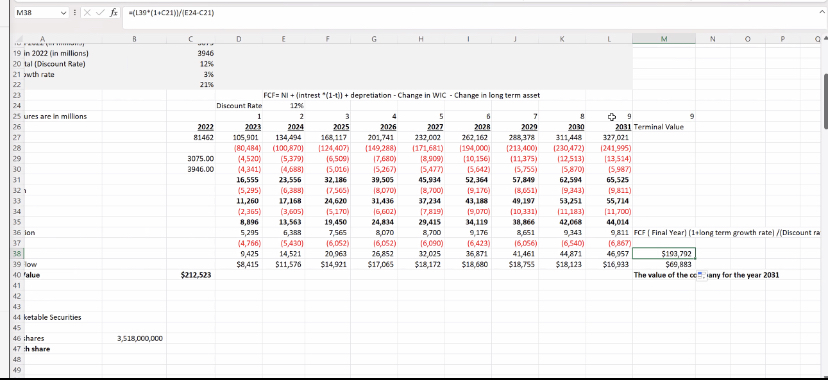The image size is (828, 380).
Task: Click the Cancel X icon in formula bar
Action: coord(87,13)
